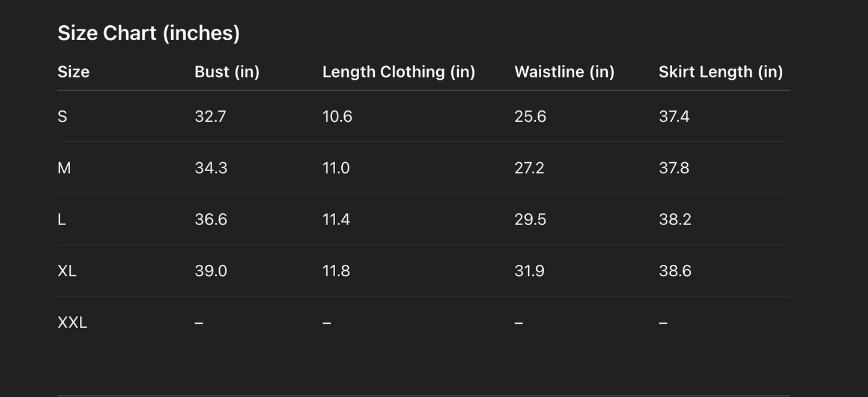This screenshot has width=868, height=397.
Task: Click the 39.0 bust measurement
Action: click(x=211, y=271)
